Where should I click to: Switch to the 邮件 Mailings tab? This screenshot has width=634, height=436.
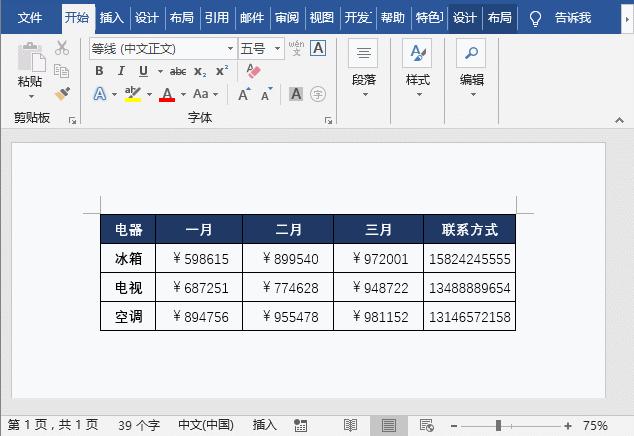(252, 17)
